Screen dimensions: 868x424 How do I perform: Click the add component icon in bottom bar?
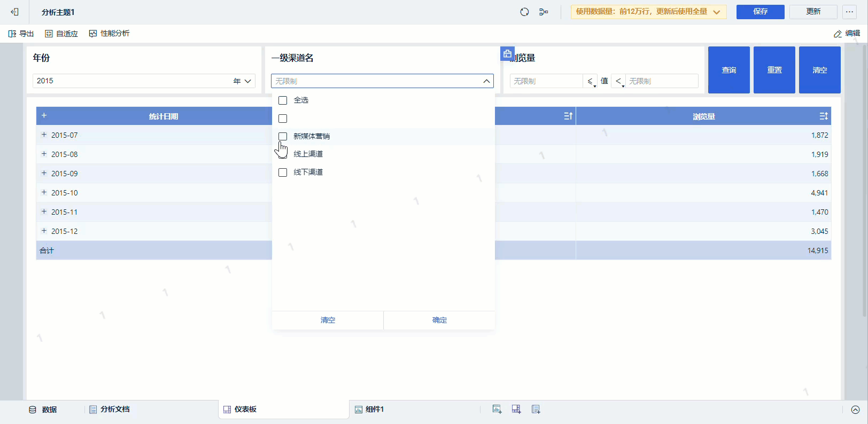pyautogui.click(x=497, y=409)
